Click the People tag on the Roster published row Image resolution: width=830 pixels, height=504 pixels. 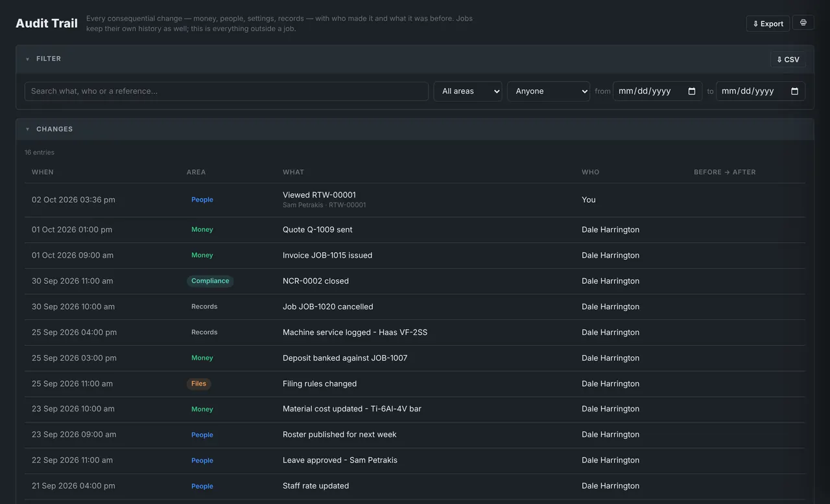point(202,435)
